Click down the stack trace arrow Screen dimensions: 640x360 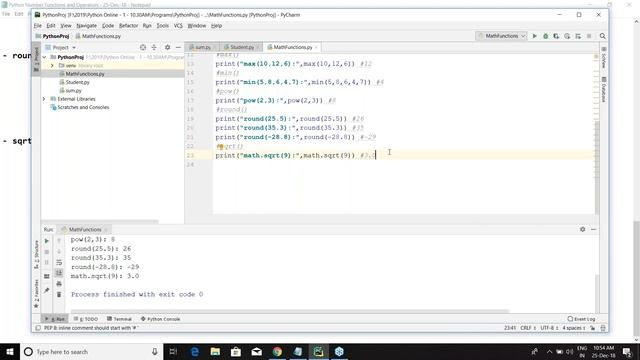coord(59,252)
